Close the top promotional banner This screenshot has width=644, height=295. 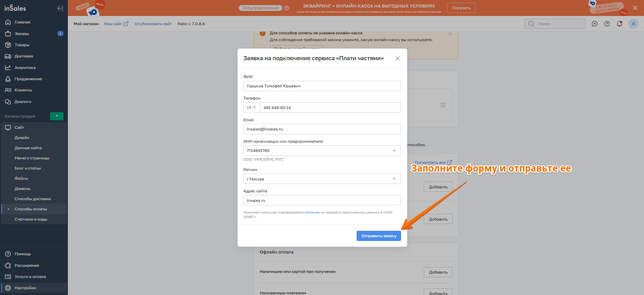(635, 8)
